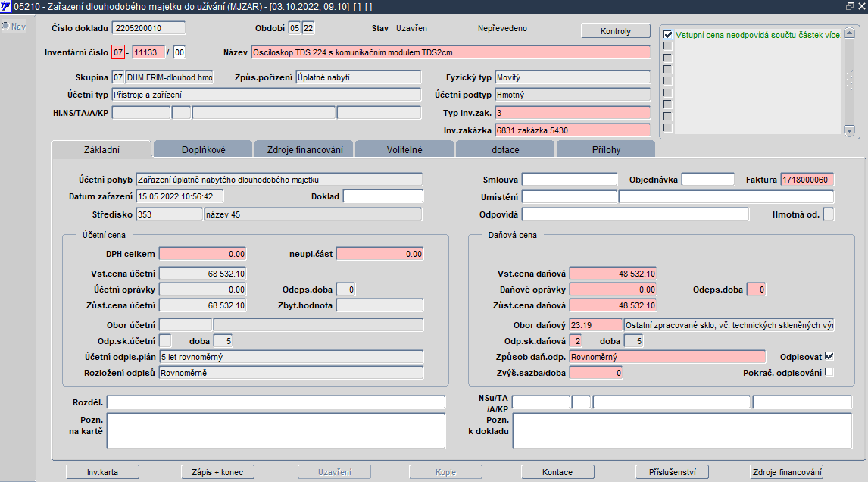Toggle Pokrač. odpisování checkbox

point(829,372)
